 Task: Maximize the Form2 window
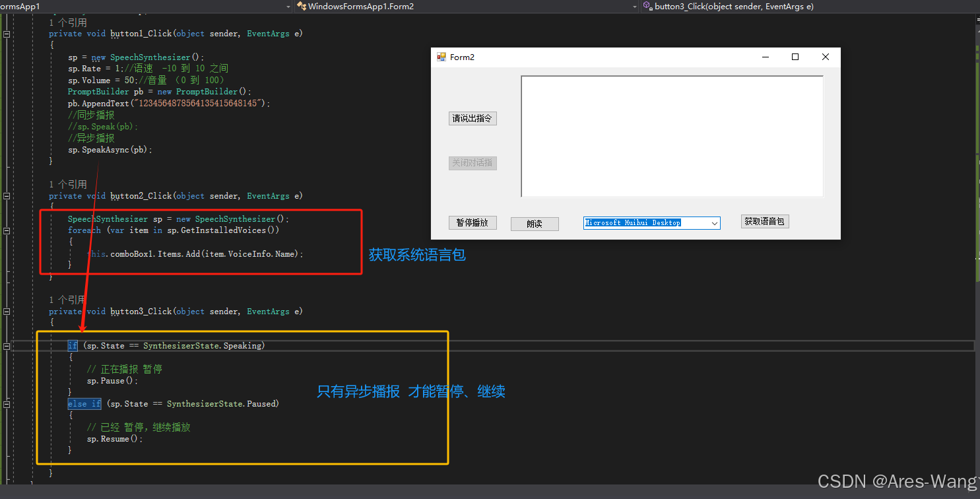(795, 57)
